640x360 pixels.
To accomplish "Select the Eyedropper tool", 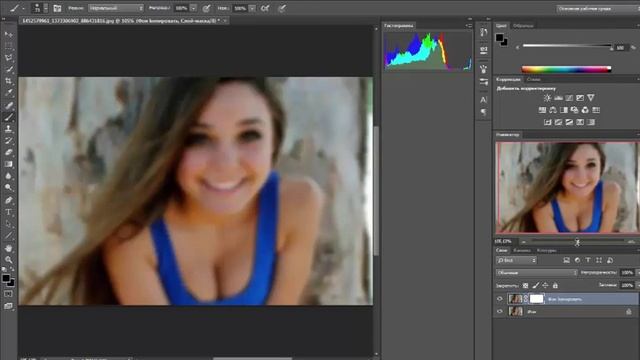I will click(9, 93).
